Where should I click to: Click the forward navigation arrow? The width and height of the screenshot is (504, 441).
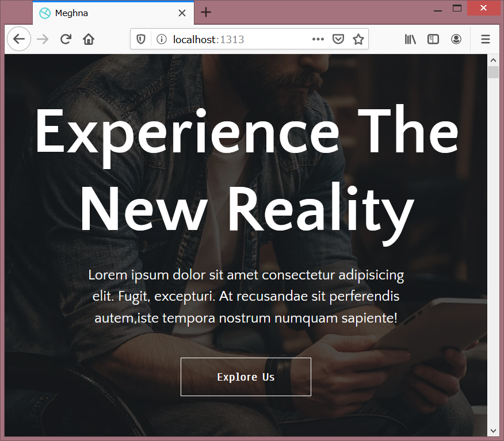tap(43, 39)
